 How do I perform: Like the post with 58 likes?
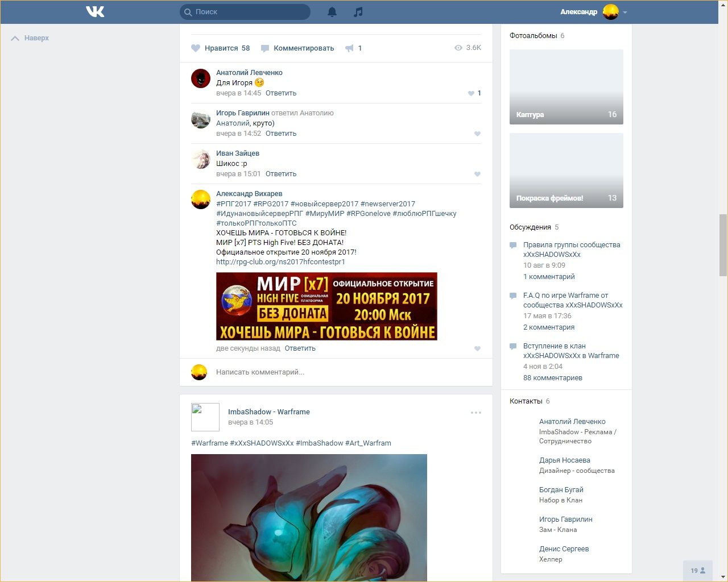pyautogui.click(x=221, y=48)
